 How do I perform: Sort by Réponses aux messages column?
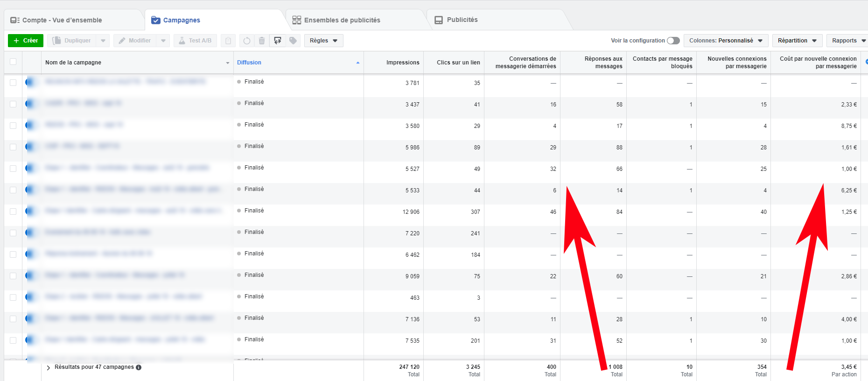[603, 63]
